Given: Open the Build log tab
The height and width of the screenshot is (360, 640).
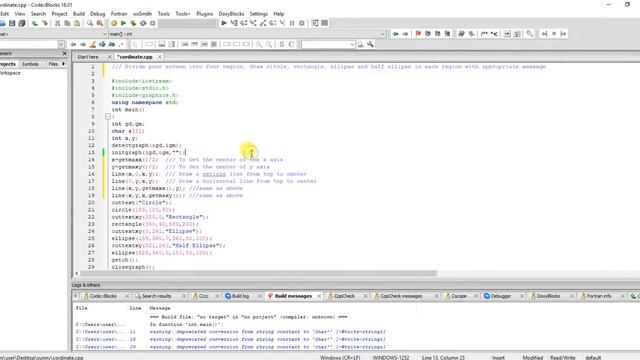Looking at the screenshot, I should point(240,296).
